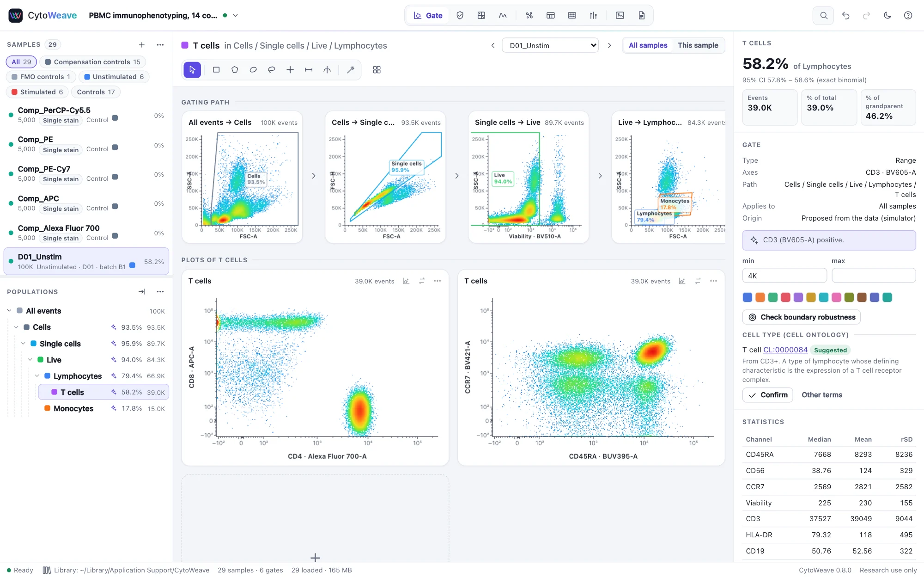Confirm the suggested T cell type

(768, 395)
